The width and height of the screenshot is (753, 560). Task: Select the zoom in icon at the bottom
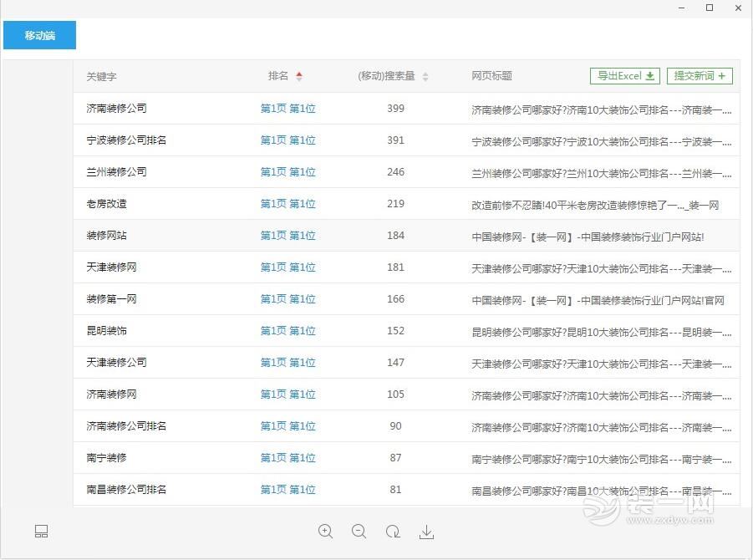click(325, 532)
